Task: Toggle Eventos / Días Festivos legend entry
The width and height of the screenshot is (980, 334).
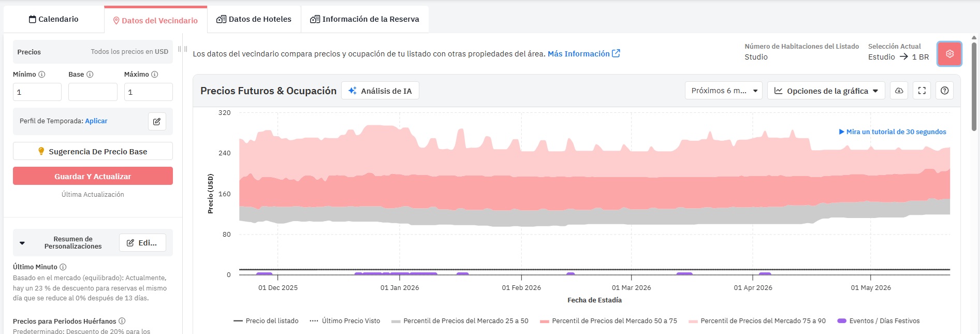Action: 879,321
